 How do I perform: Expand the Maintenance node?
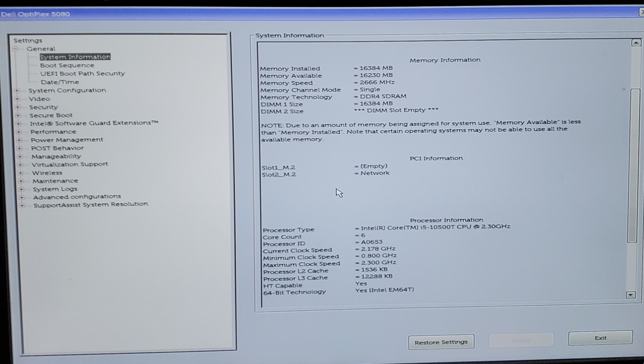21,181
